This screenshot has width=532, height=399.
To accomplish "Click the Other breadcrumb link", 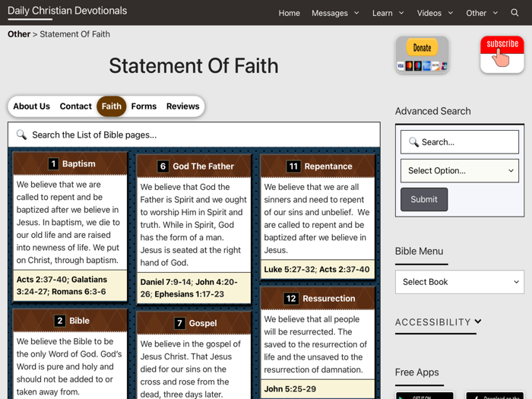I will 19,34.
